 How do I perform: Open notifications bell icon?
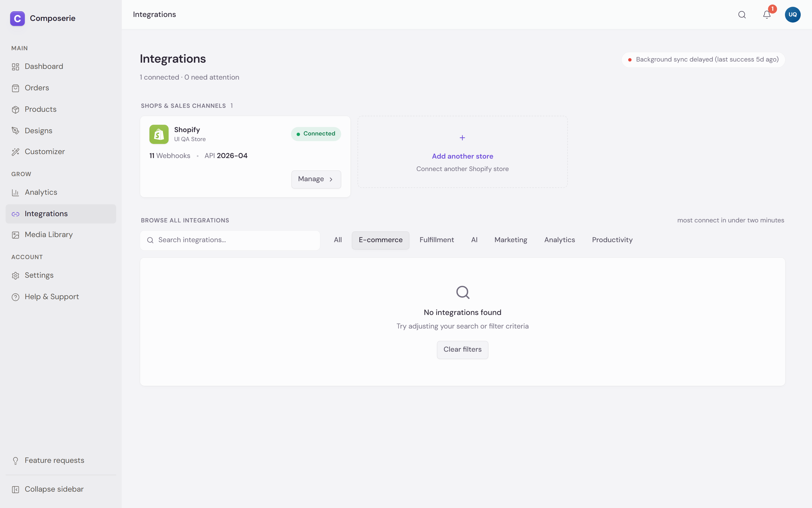[767, 14]
